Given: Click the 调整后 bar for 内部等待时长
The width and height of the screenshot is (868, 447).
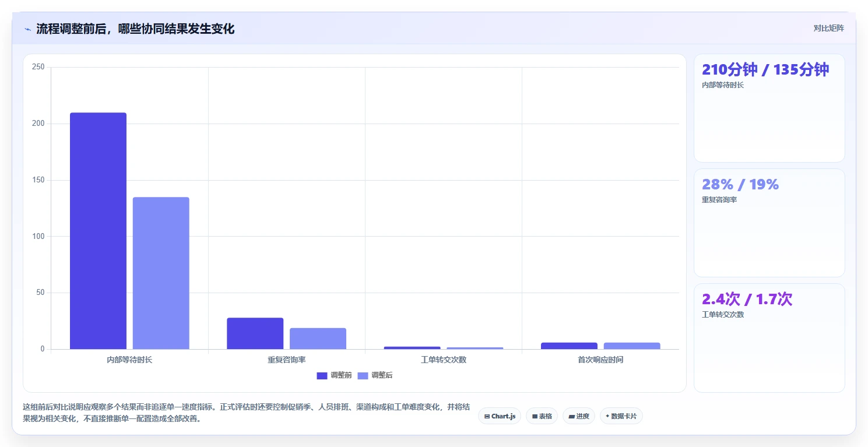Looking at the screenshot, I should (161, 273).
